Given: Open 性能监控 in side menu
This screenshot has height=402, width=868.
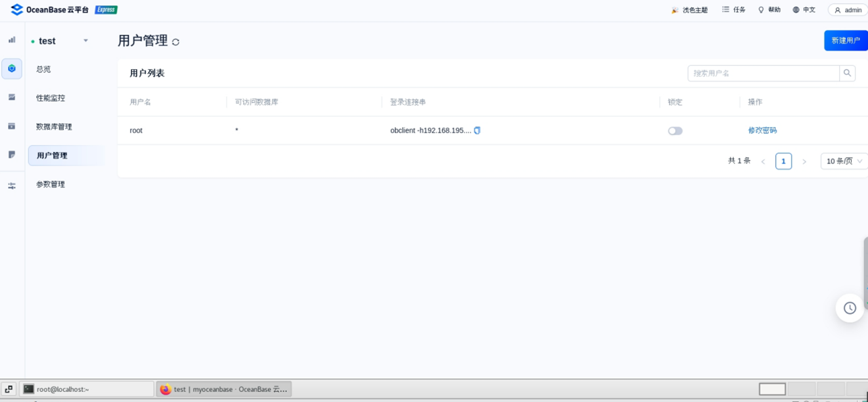Looking at the screenshot, I should click(x=51, y=98).
